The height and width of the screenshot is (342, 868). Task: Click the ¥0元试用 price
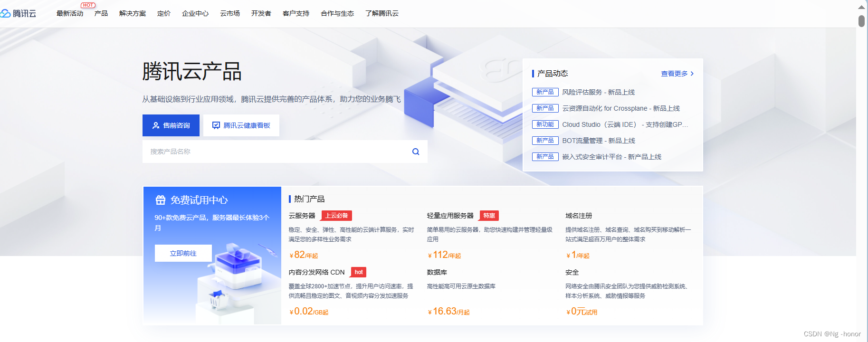coord(582,312)
